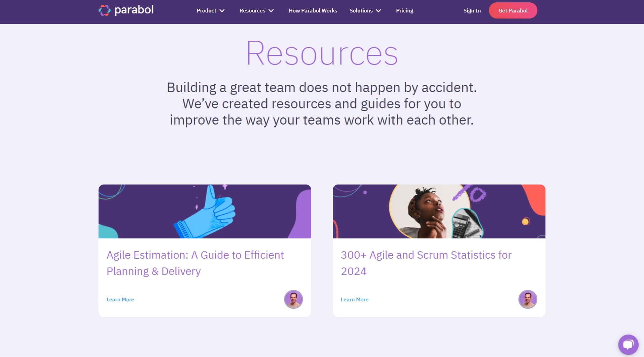Expand the Solutions menu chevron
The width and height of the screenshot is (644, 357).
[x=378, y=11]
